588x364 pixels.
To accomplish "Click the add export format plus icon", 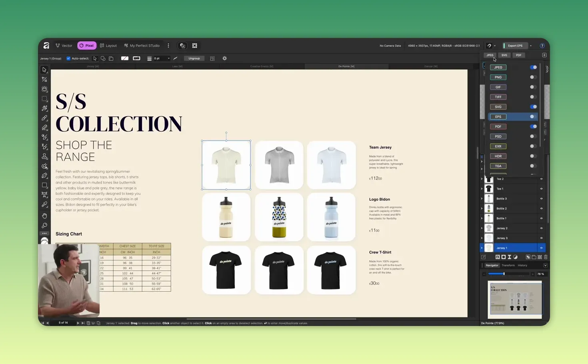I will point(544,55).
